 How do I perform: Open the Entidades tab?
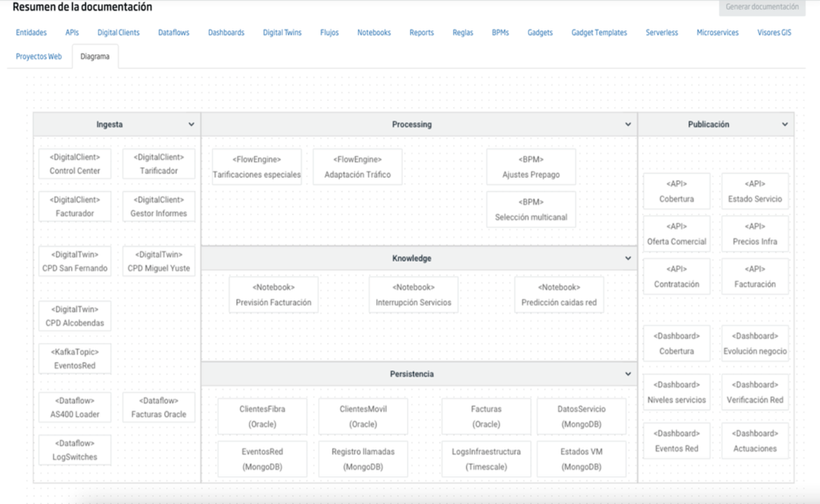tap(31, 32)
